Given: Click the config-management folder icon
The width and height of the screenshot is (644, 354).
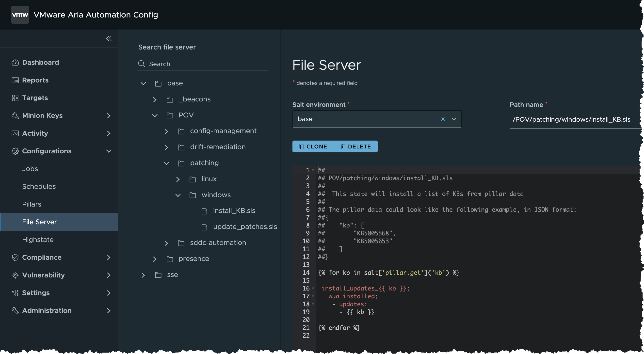Looking at the screenshot, I should pyautogui.click(x=181, y=131).
